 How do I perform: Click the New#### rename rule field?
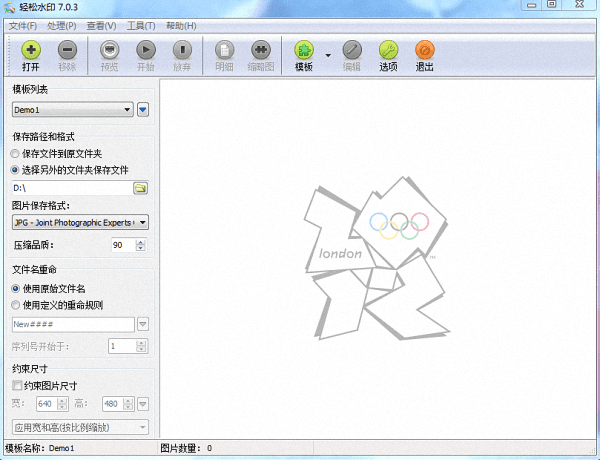click(x=73, y=325)
